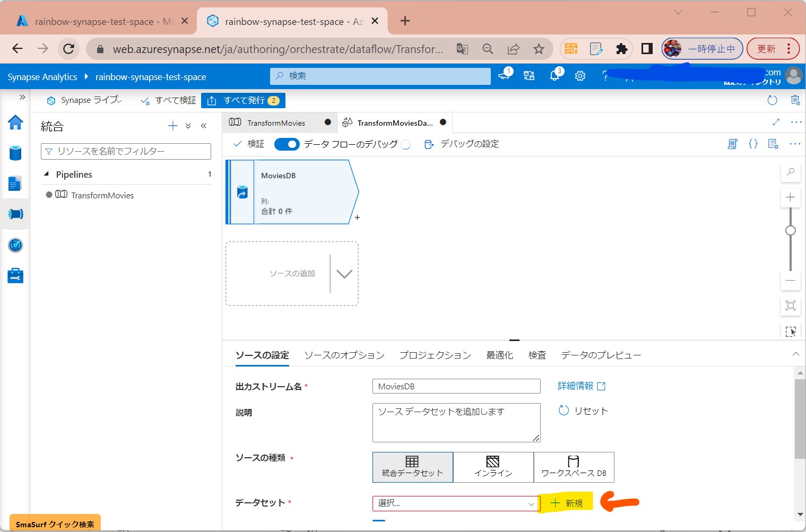Click the discard all changes icon
This screenshot has width=806, height=532.
(x=795, y=100)
